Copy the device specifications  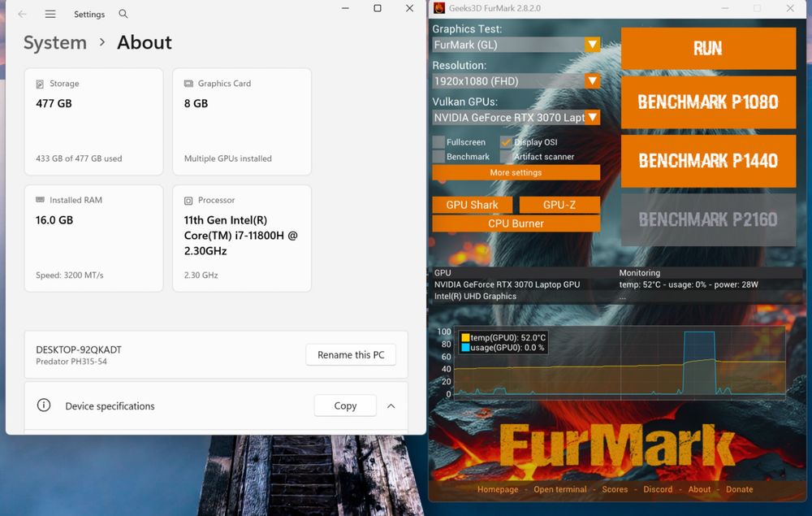(x=345, y=405)
